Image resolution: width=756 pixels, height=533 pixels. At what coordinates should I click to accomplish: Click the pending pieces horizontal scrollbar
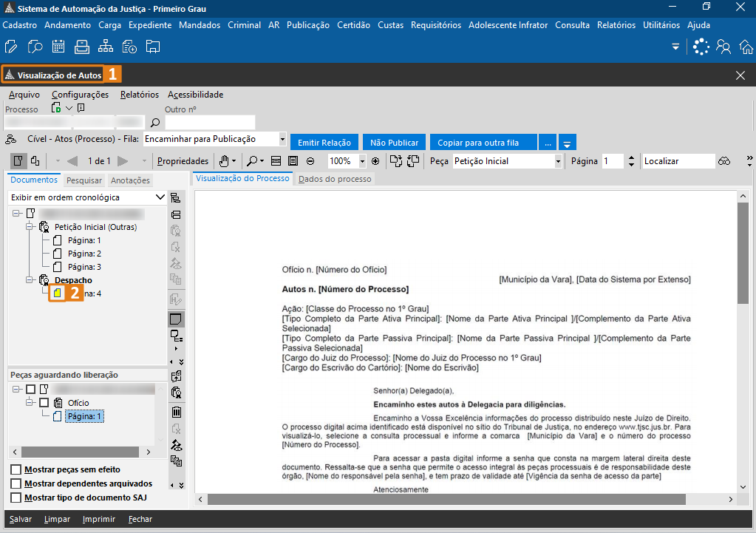click(81, 452)
